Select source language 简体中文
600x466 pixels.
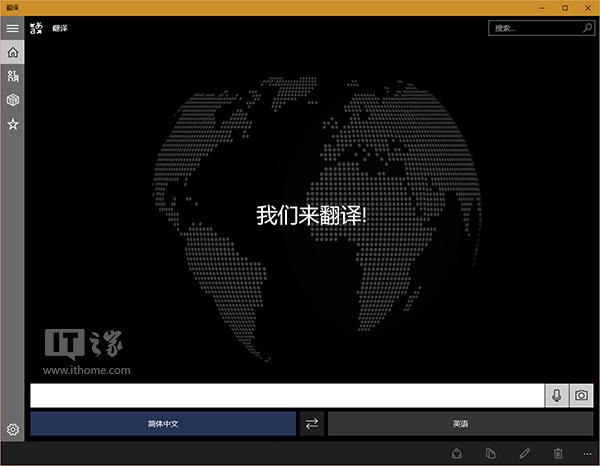click(x=163, y=424)
